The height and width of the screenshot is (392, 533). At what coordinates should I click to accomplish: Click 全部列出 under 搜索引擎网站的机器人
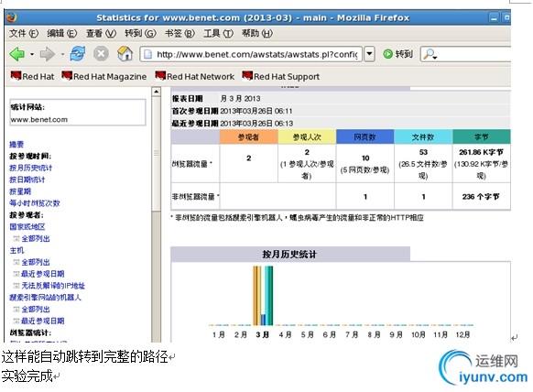(x=36, y=309)
